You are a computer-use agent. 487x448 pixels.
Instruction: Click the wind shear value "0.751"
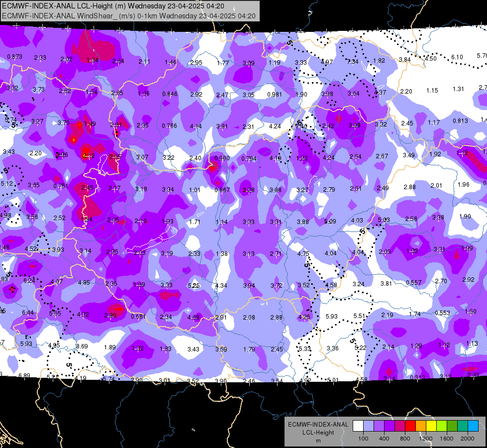(x=61, y=186)
